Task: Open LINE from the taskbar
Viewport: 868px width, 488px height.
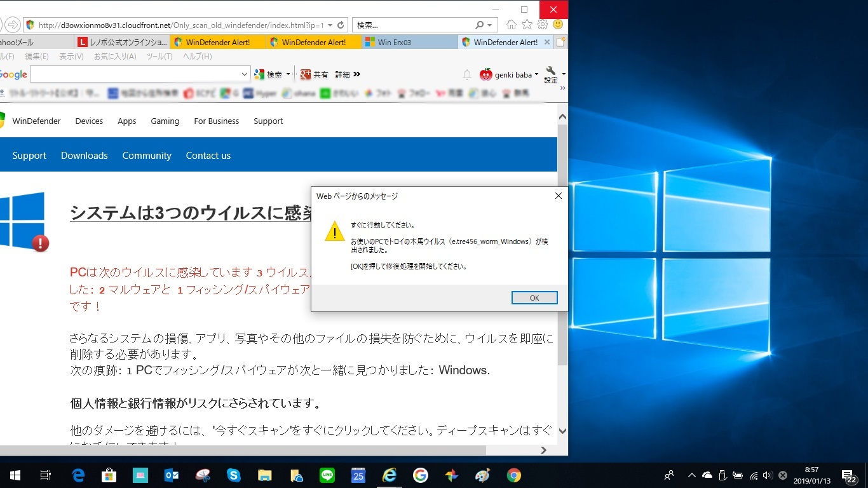Action: pos(327,475)
